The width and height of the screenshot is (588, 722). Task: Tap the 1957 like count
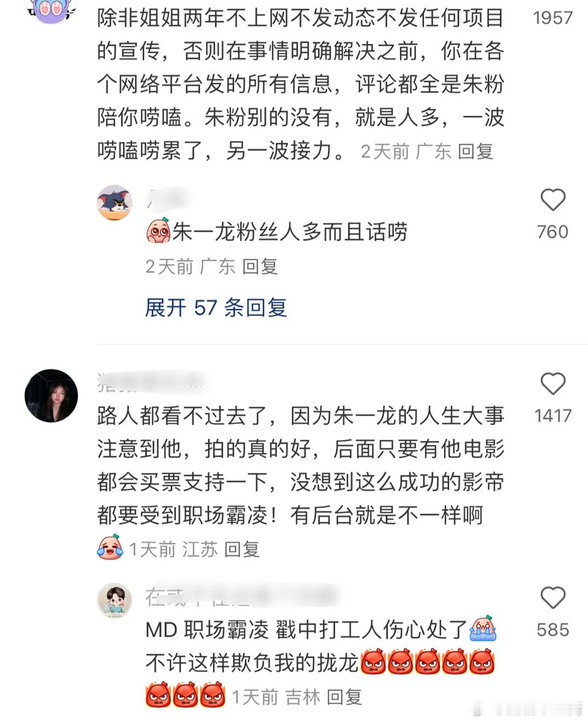(553, 18)
